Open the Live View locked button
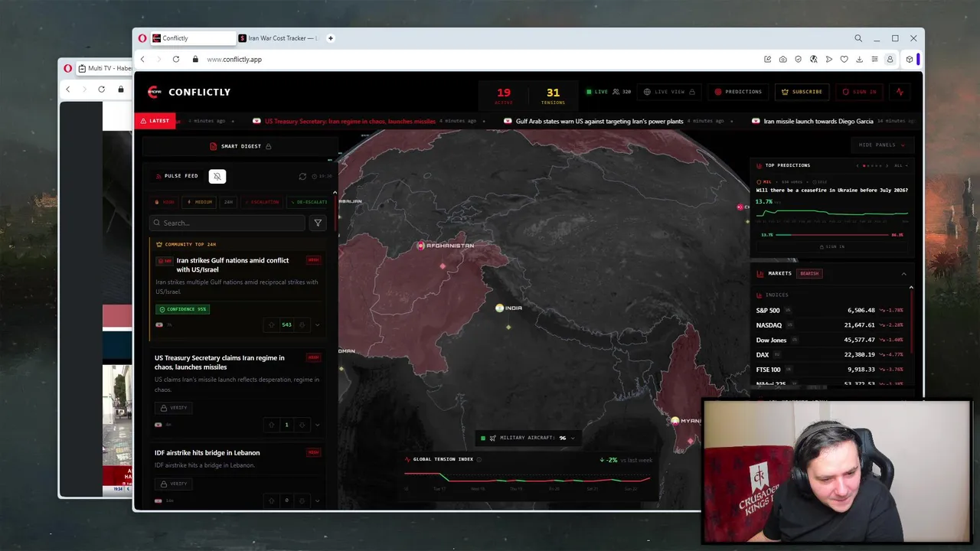Image resolution: width=980 pixels, height=551 pixels. (669, 92)
